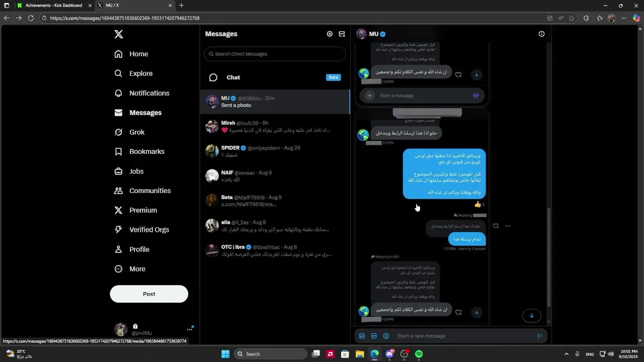This screenshot has height=362, width=644.
Task: Open Bookmarks
Action: (139, 151)
